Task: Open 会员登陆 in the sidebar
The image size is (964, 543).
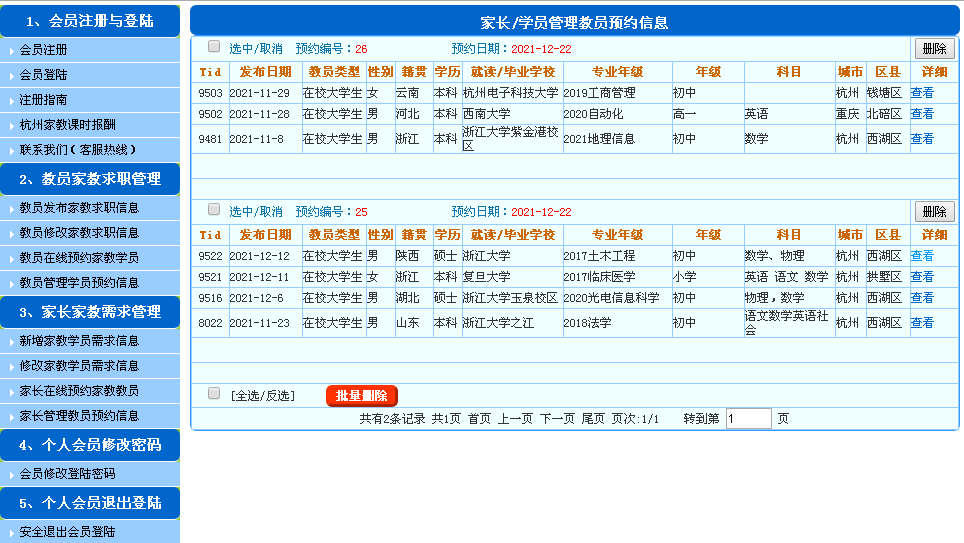Action: pos(44,75)
